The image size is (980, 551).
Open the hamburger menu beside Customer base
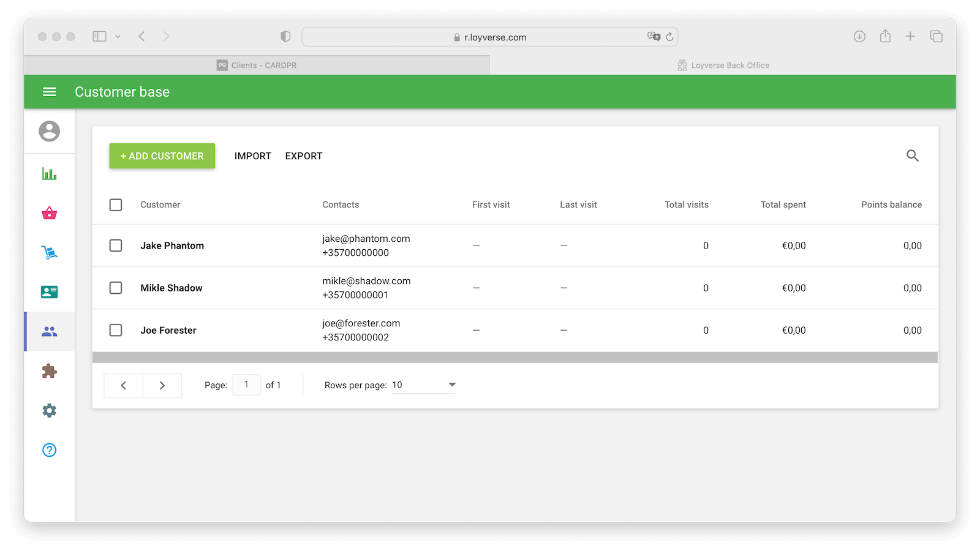49,92
